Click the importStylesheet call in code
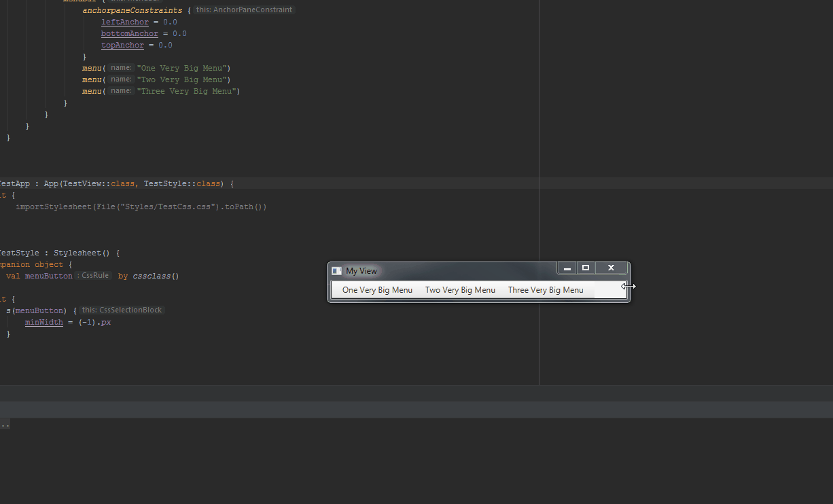Viewport: 833px width, 504px height. [x=54, y=206]
